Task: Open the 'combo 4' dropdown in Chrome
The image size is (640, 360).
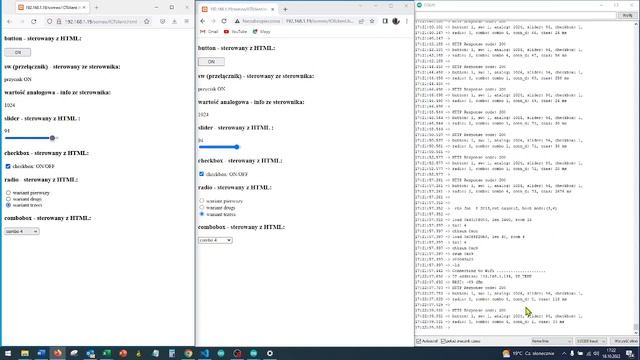Action: pyautogui.click(x=215, y=240)
